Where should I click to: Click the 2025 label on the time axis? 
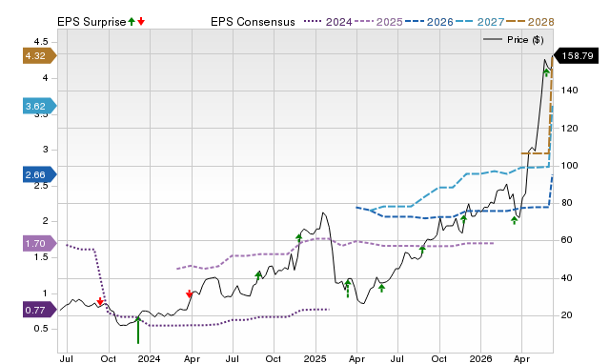tap(315, 358)
